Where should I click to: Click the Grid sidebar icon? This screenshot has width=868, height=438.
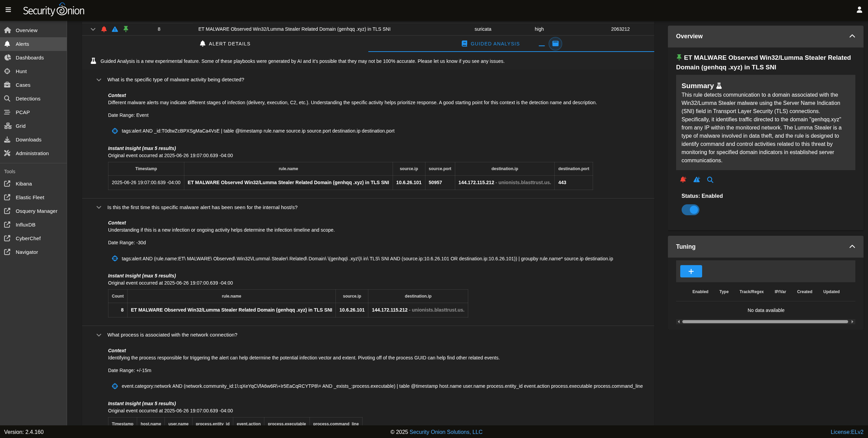8,126
